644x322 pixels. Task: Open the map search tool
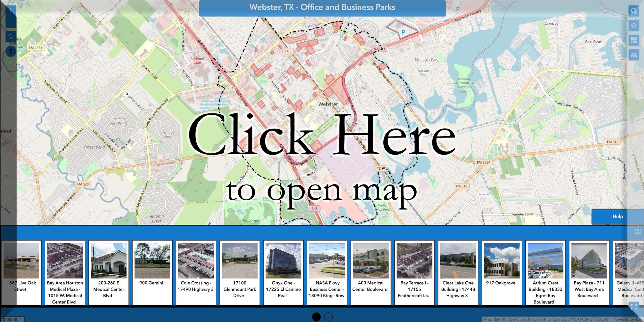pos(634,11)
